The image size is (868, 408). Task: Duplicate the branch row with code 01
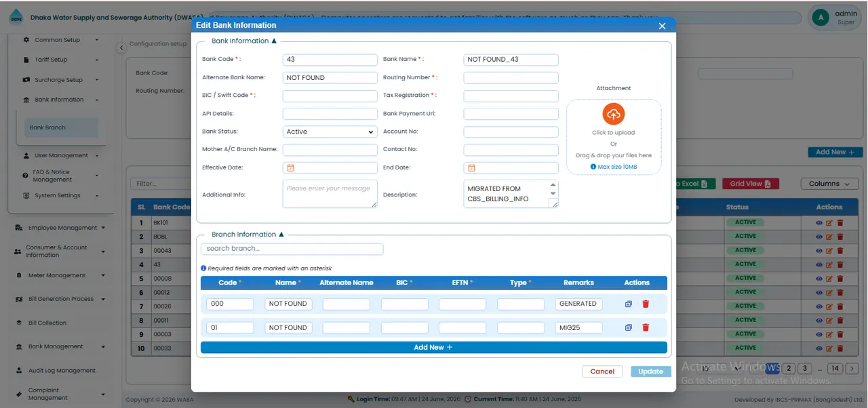[629, 327]
